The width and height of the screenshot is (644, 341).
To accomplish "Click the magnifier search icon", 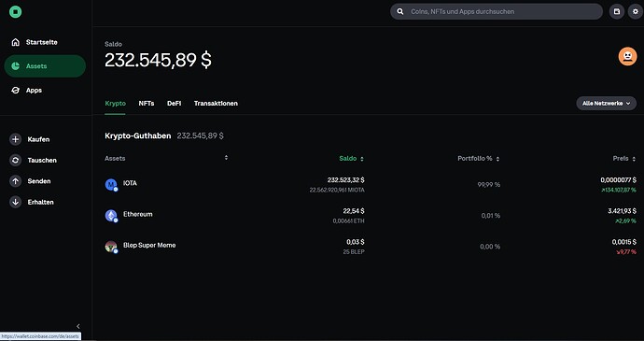I will tap(400, 11).
